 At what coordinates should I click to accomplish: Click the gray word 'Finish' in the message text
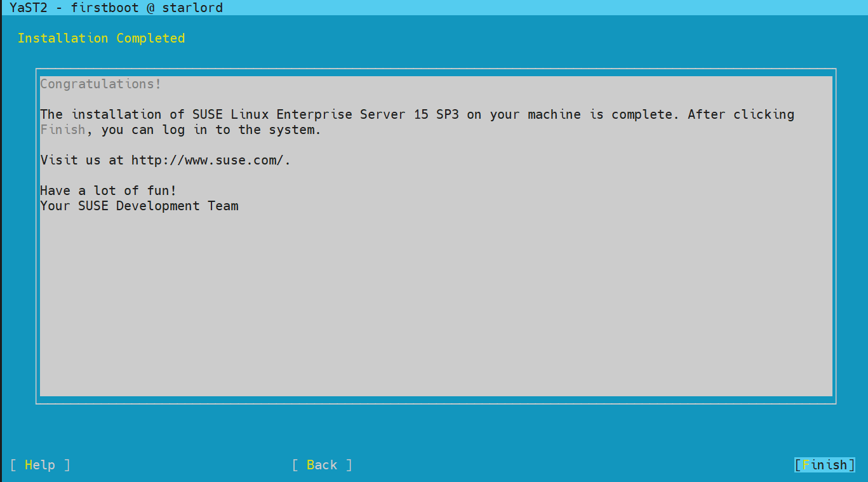(63, 130)
